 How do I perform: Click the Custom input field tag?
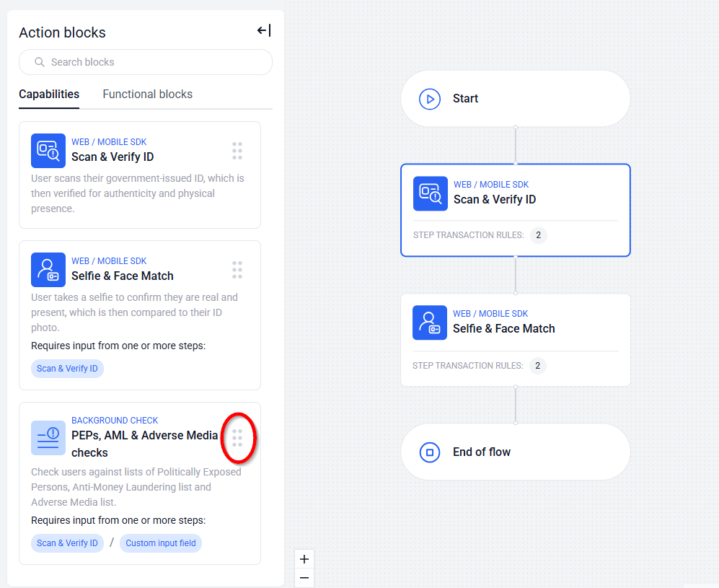coord(160,543)
